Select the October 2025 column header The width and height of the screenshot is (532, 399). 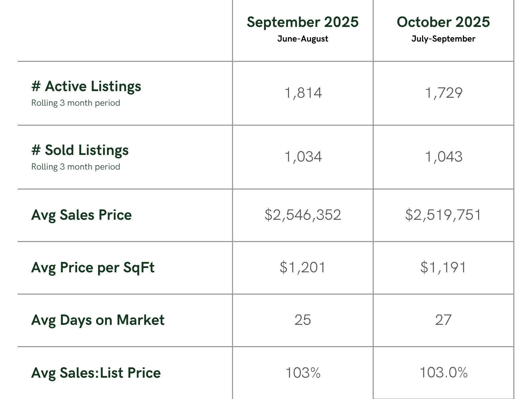click(443, 22)
